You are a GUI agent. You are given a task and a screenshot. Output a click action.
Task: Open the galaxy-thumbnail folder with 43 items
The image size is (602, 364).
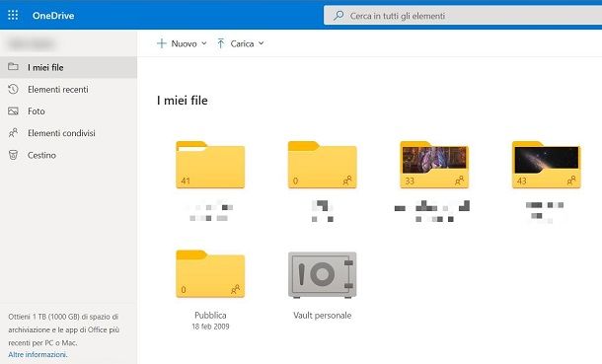click(547, 165)
